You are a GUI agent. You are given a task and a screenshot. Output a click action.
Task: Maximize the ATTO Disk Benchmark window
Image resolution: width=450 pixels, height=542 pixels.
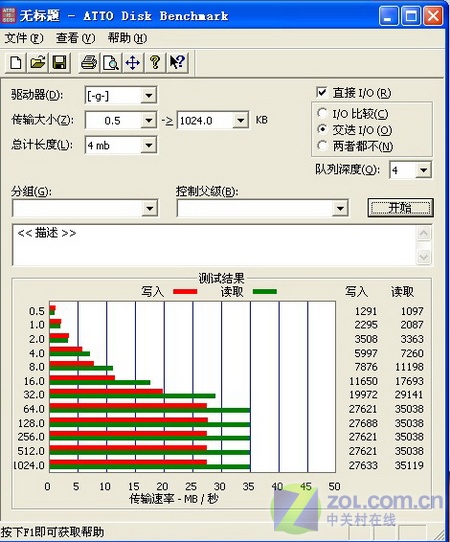point(411,16)
